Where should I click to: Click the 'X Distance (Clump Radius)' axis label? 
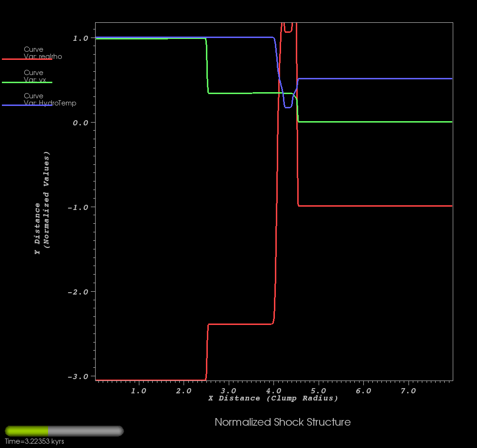click(273, 399)
